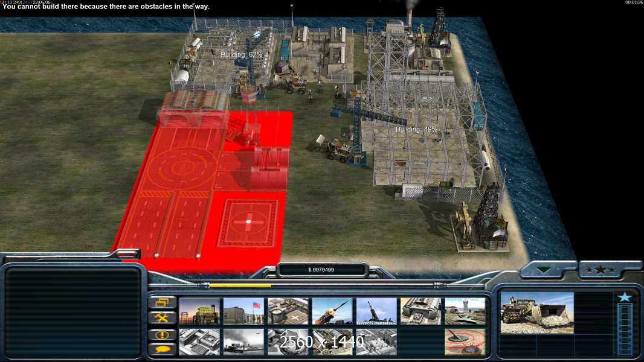Select the Patriot Missile System build icon
The width and height of the screenshot is (644, 362).
point(332,311)
